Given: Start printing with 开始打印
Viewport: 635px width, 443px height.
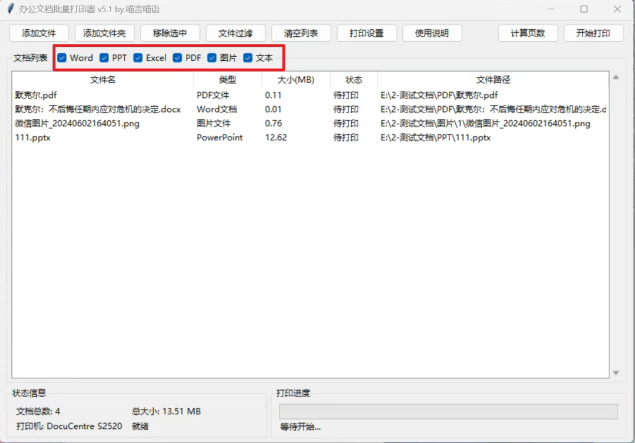Looking at the screenshot, I should [594, 33].
